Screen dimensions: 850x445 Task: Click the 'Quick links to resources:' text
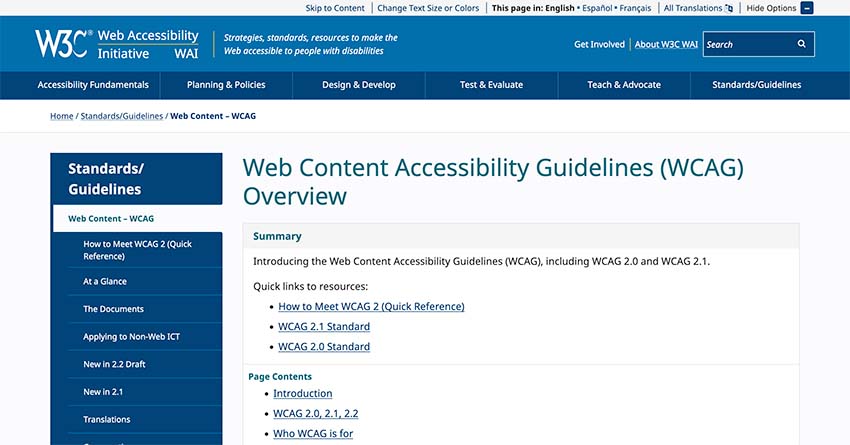point(310,286)
